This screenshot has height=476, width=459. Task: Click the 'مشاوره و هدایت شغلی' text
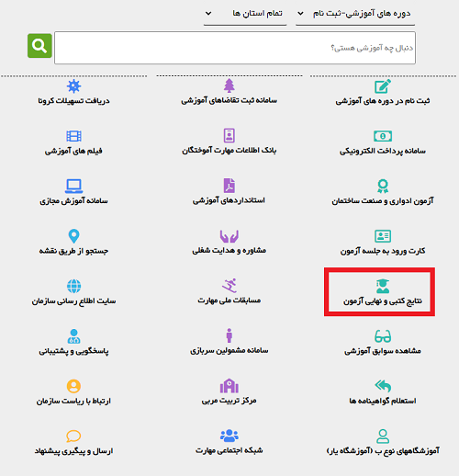coord(229,250)
